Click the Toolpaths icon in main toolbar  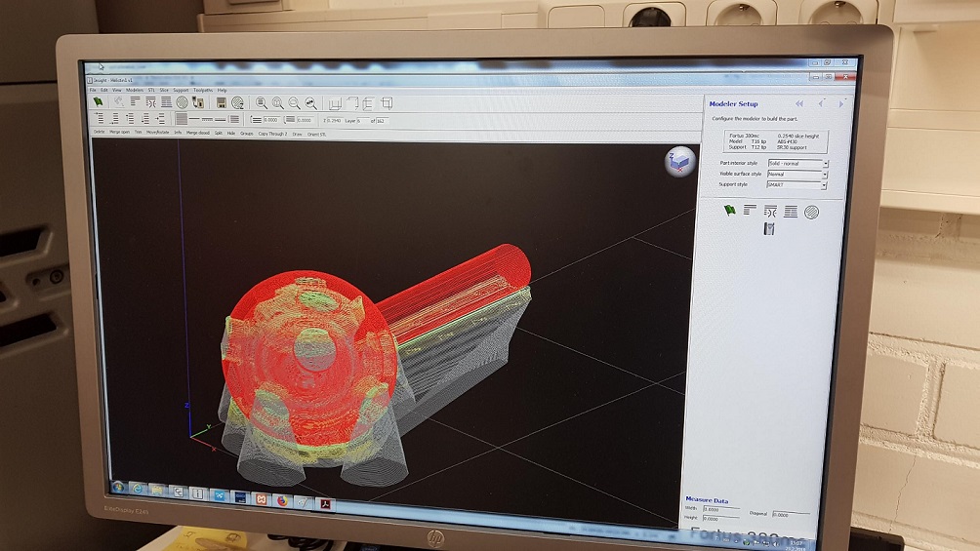tap(167, 101)
